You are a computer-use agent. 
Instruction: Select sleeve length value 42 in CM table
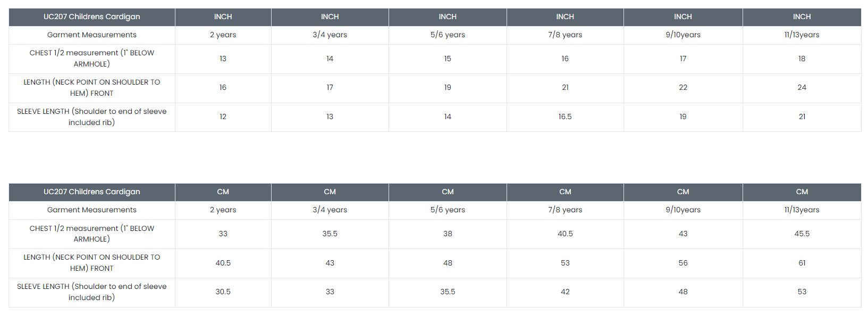pyautogui.click(x=565, y=292)
